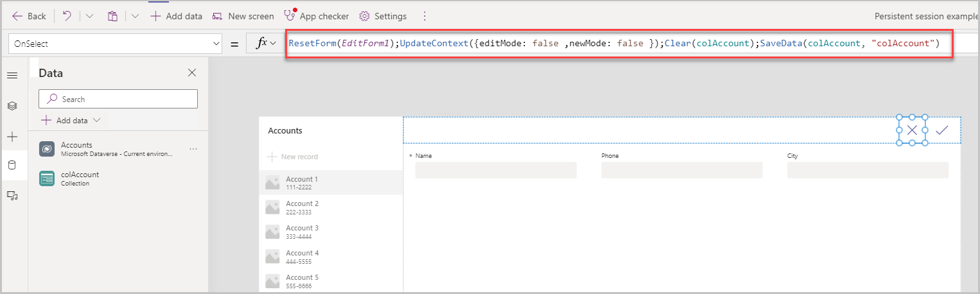Viewport: 980px width, 294px height.
Task: Click the Persistent session example app name
Action: click(x=927, y=16)
